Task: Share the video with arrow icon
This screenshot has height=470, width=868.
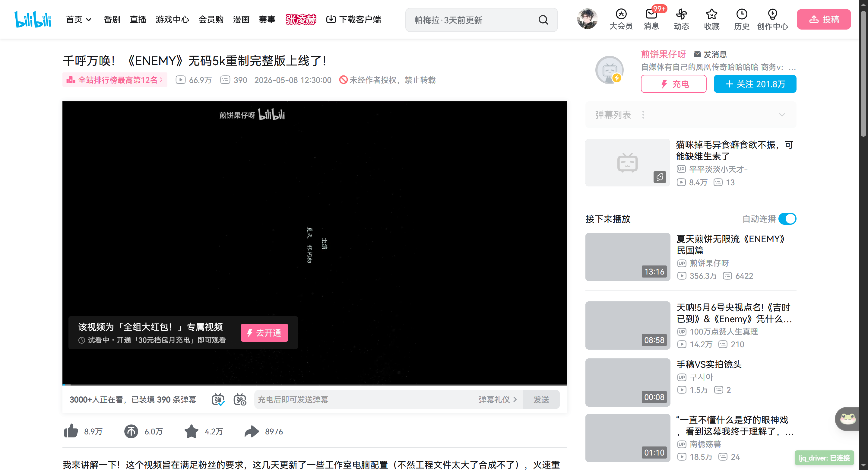Action: coord(252,431)
